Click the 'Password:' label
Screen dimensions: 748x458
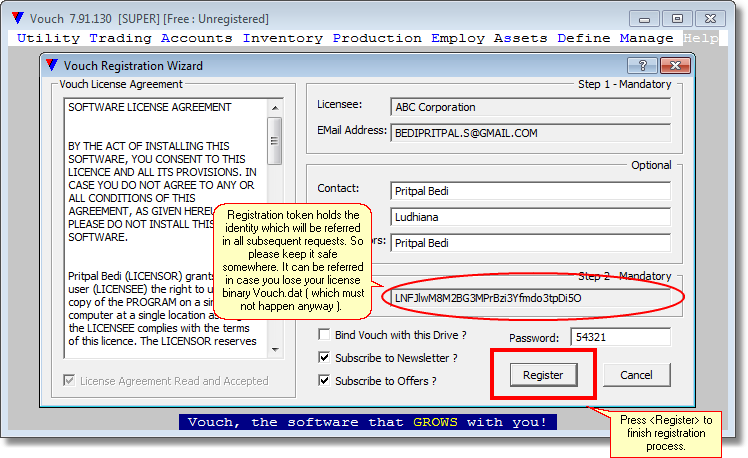[534, 338]
